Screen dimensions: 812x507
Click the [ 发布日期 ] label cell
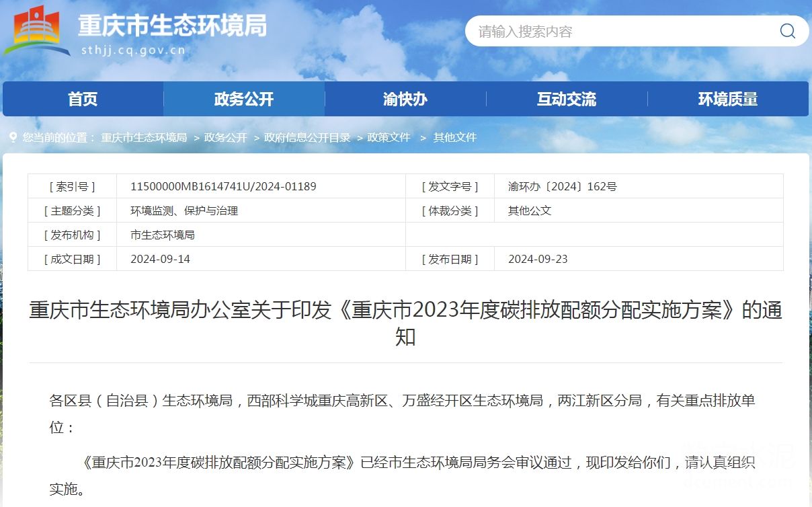[x=450, y=259]
